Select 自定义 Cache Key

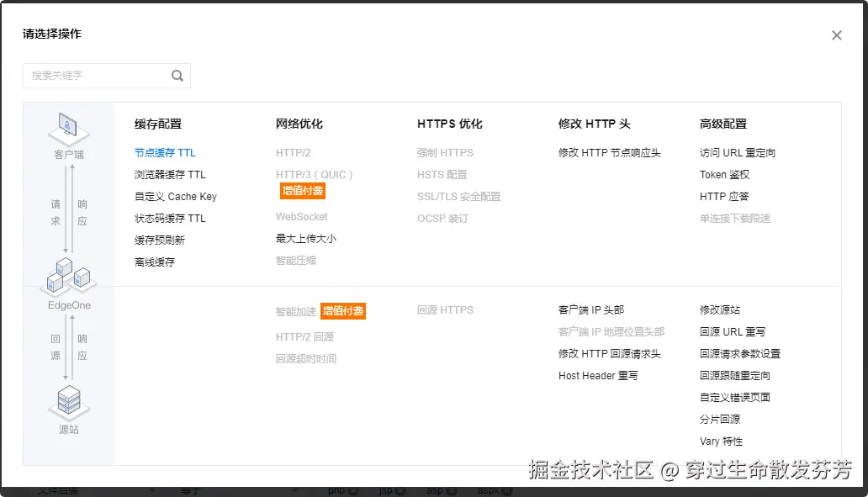coord(174,196)
